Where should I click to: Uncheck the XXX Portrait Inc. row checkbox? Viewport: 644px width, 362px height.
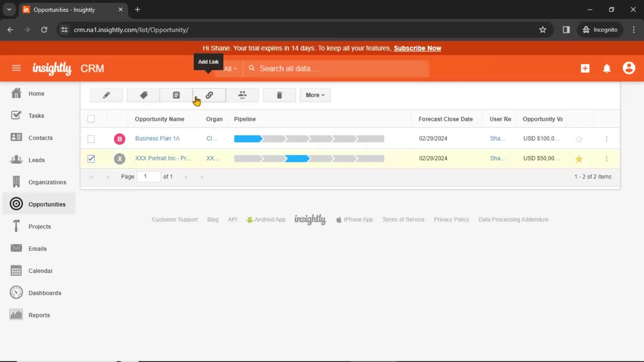(x=91, y=159)
